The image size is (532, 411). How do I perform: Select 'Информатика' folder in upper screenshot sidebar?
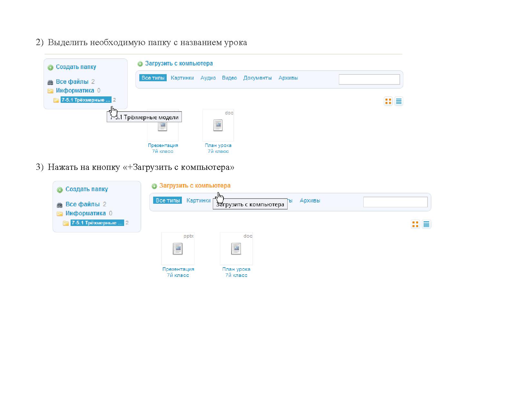point(75,91)
